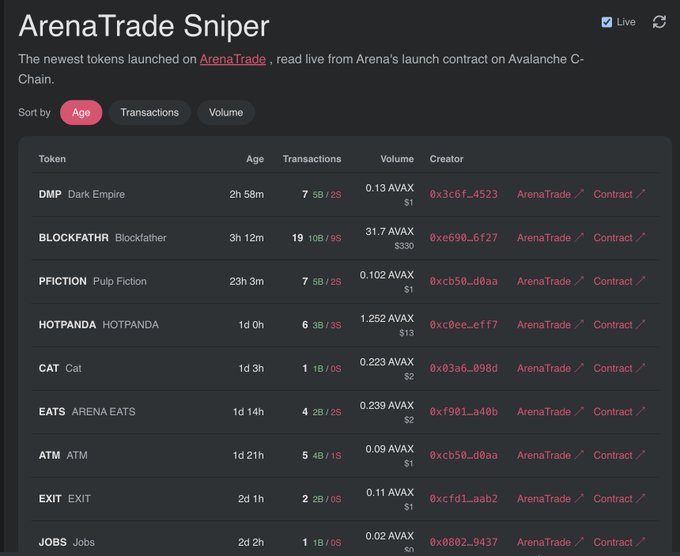This screenshot has width=680, height=556.
Task: Click the 31.7 AVAX volume value
Action: click(389, 231)
